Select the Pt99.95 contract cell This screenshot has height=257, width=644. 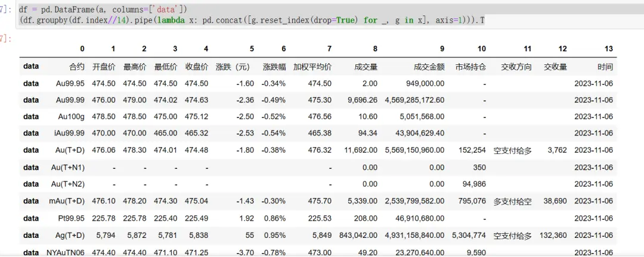71,218
